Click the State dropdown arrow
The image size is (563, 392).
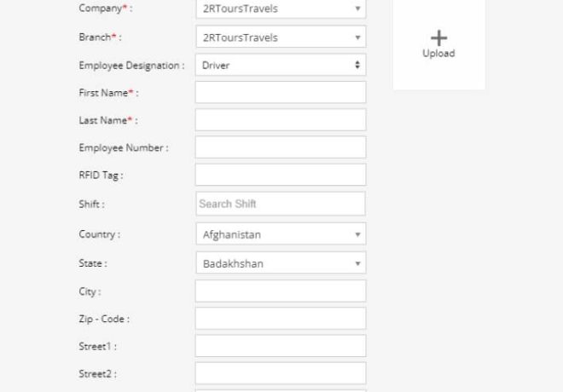[357, 263]
